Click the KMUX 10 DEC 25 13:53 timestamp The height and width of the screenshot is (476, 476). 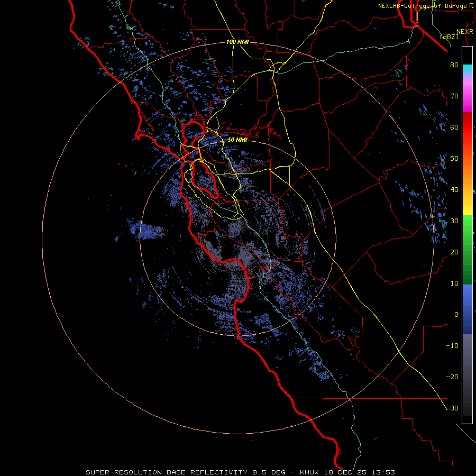click(x=347, y=472)
